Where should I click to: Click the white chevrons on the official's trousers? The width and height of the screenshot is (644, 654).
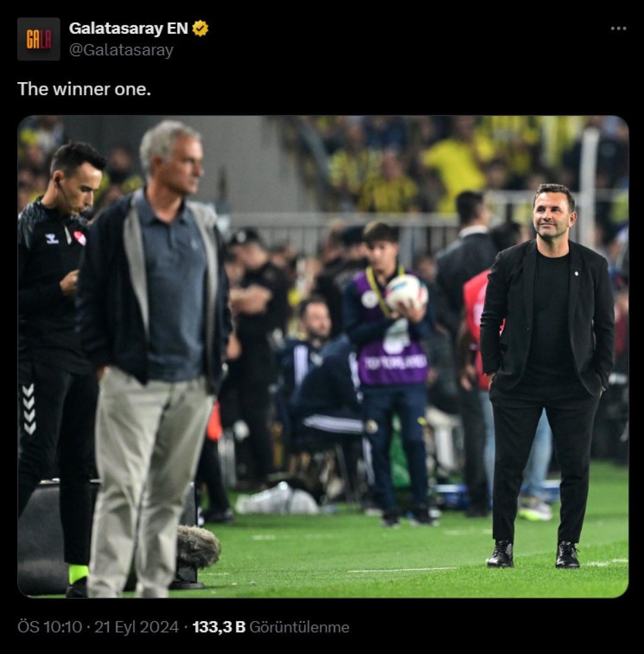click(x=29, y=408)
